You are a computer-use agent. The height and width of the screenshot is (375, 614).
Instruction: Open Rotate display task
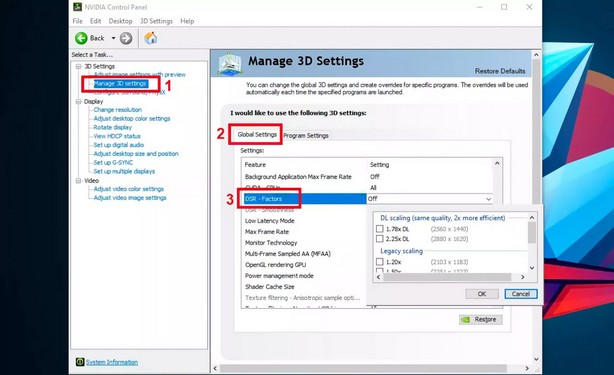pyautogui.click(x=112, y=127)
